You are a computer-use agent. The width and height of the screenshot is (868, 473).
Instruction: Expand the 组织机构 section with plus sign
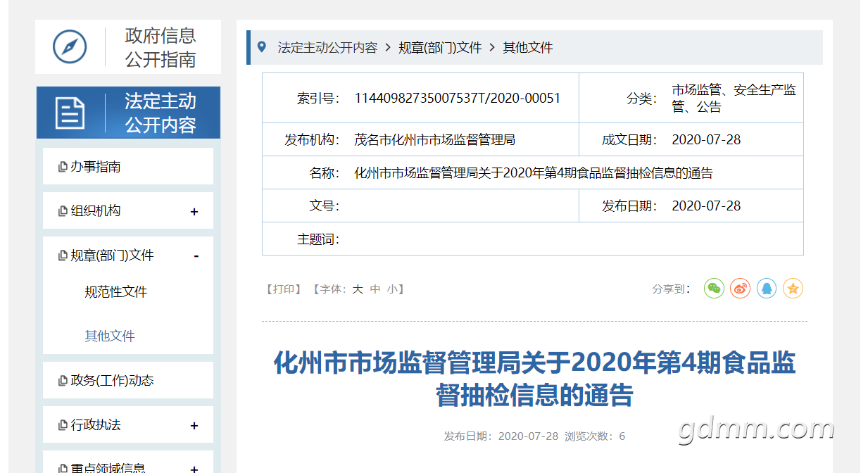(194, 212)
